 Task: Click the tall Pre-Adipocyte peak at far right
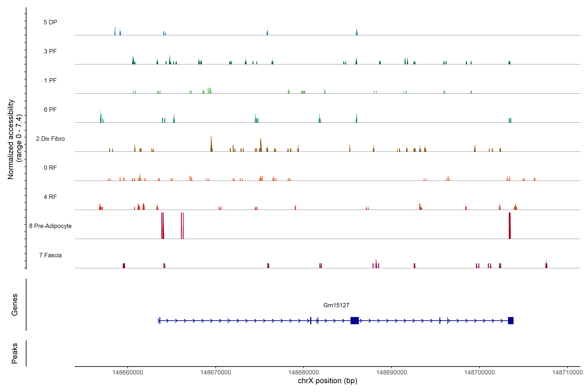pyautogui.click(x=509, y=226)
